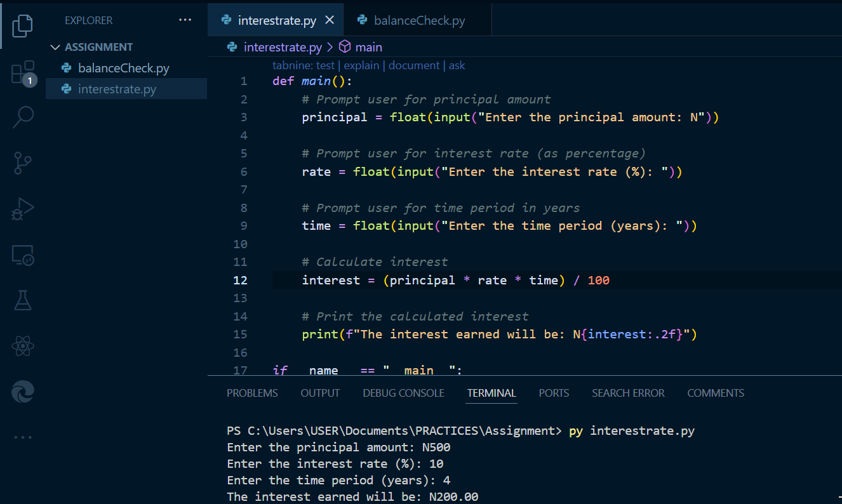Click terminal output 'The interest earned will be: N200.00'

click(x=352, y=496)
